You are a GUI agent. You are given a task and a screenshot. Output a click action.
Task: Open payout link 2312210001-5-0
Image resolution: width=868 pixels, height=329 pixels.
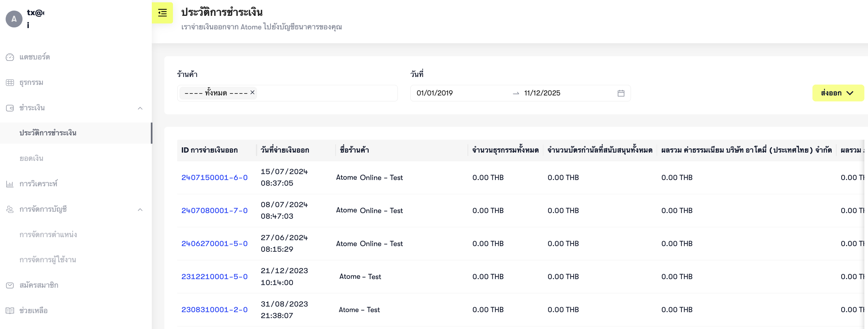214,276
